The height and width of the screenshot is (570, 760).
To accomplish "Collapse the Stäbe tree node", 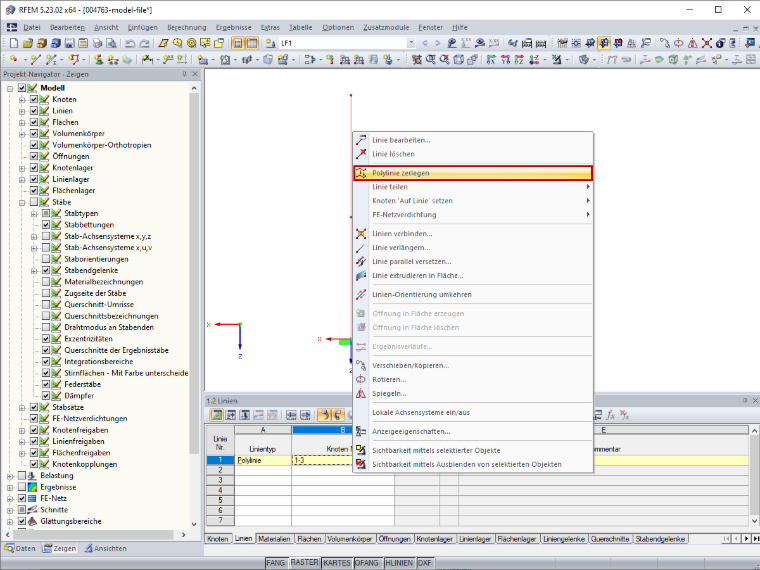I will point(22,202).
